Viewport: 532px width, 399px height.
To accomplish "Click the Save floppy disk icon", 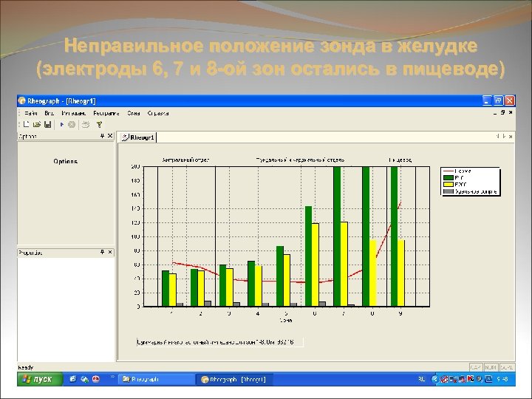I will [48, 125].
